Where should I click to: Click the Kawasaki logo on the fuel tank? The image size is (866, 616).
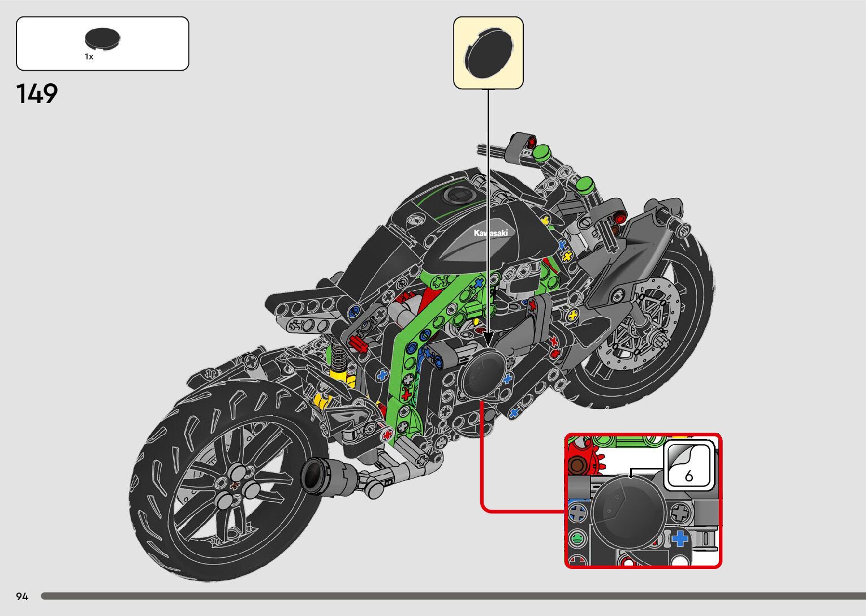pyautogui.click(x=490, y=233)
